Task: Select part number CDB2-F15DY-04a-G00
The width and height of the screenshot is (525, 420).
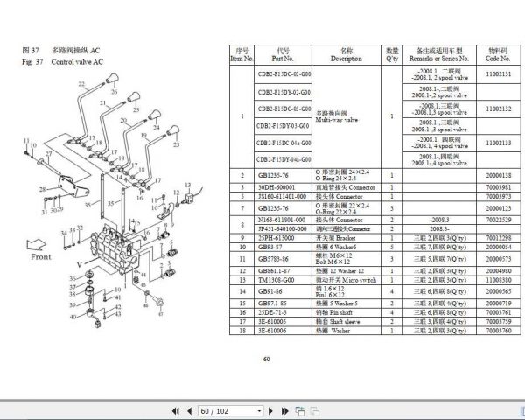Action: 283,159
